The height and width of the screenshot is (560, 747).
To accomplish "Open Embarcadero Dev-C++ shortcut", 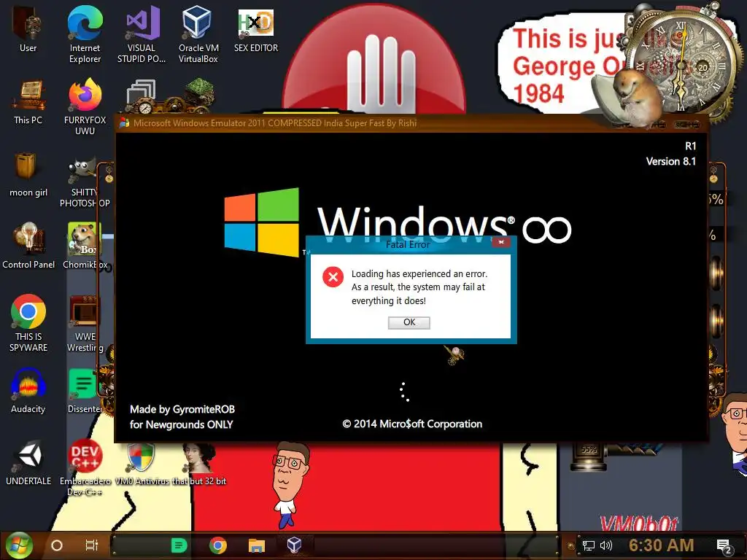I will point(85,467).
